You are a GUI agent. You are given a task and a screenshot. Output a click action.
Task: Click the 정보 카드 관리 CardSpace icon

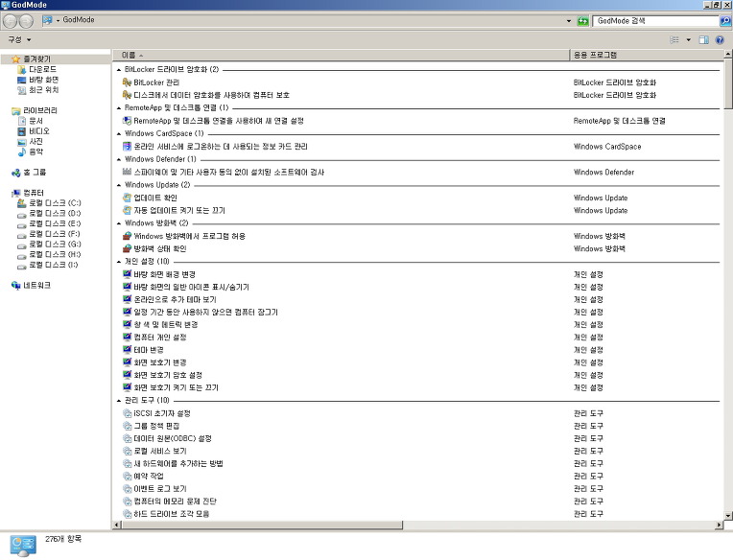(127, 146)
